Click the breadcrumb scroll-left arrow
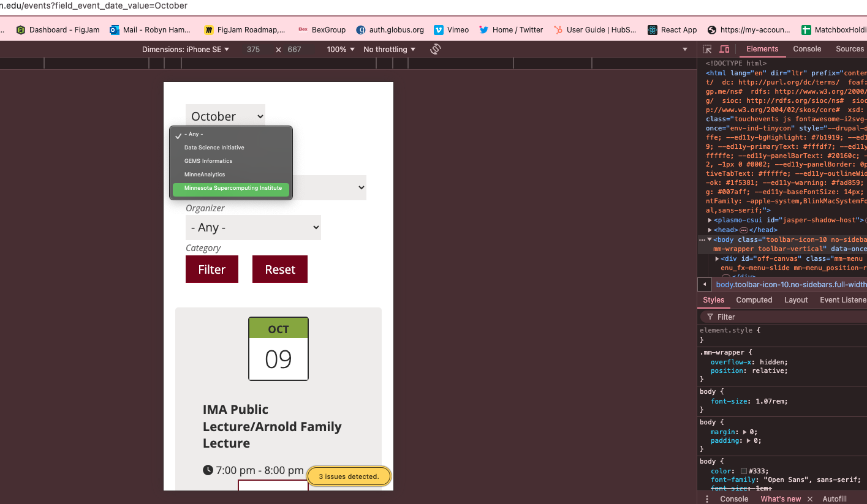This screenshot has width=867, height=504. [x=705, y=284]
